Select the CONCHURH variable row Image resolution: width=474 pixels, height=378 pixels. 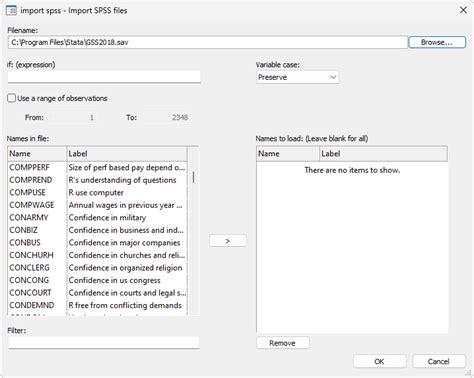(x=97, y=255)
